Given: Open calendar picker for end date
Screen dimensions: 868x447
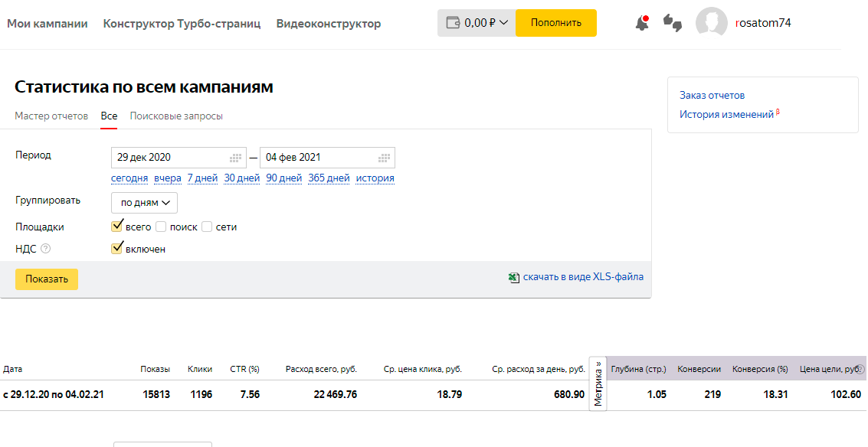Looking at the screenshot, I should coord(385,158).
